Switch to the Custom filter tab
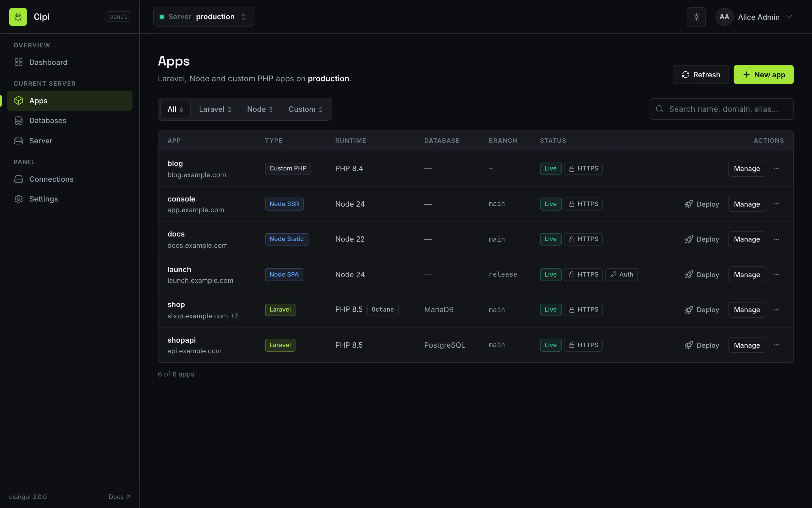The image size is (812, 508). coord(306,109)
